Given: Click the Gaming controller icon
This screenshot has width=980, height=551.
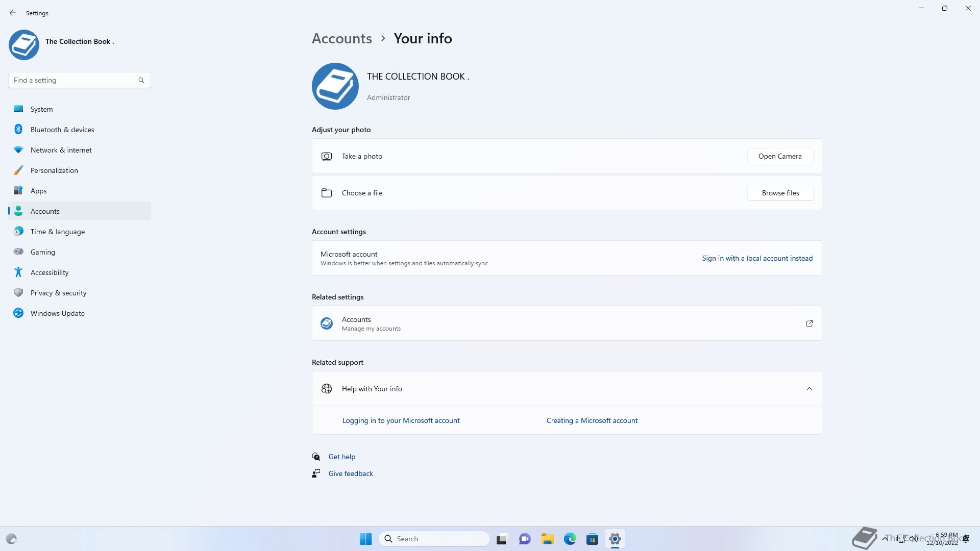Looking at the screenshot, I should 18,252.
